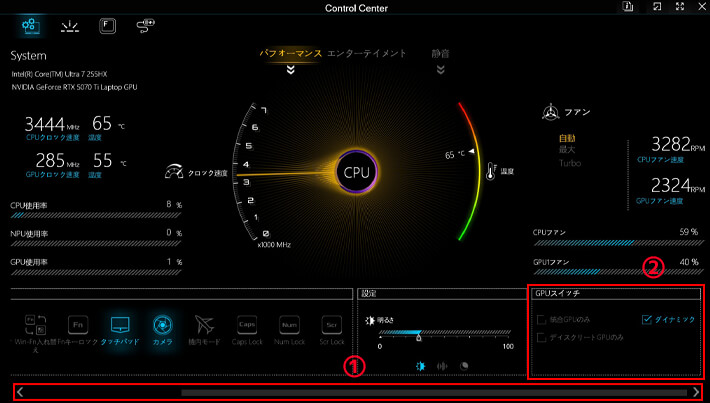Check the ディスクリートGPUのみ checkbox

coord(543,338)
